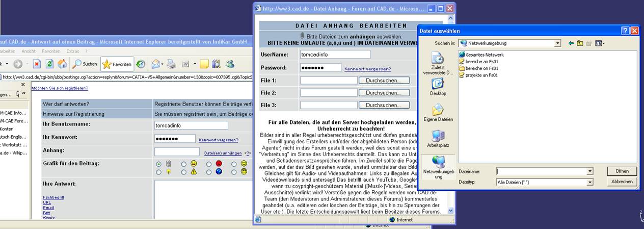Image resolution: width=644 pixels, height=229 pixels.
Task: Click Durchsuchen button for File 3
Action: coord(384,105)
